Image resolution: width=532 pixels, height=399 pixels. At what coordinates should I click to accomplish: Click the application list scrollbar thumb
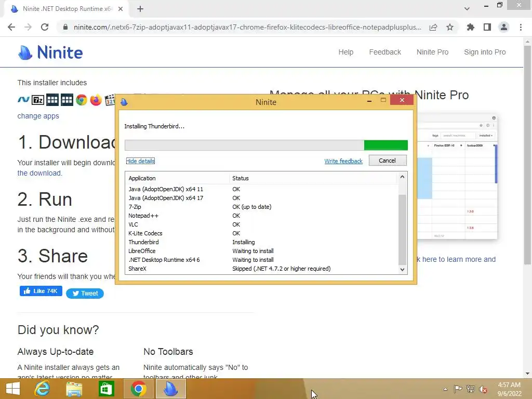(x=402, y=230)
